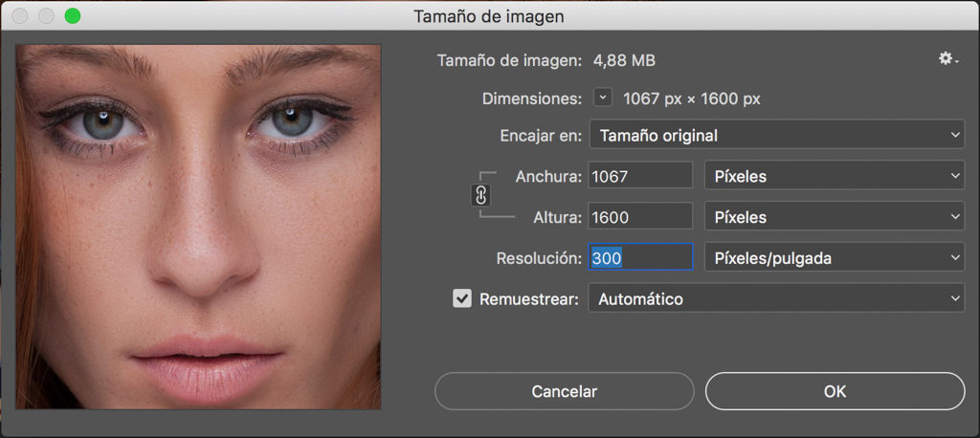Change the Píxeles/pulgada resolution unit dropdown
Image resolution: width=980 pixels, height=438 pixels.
(835, 257)
